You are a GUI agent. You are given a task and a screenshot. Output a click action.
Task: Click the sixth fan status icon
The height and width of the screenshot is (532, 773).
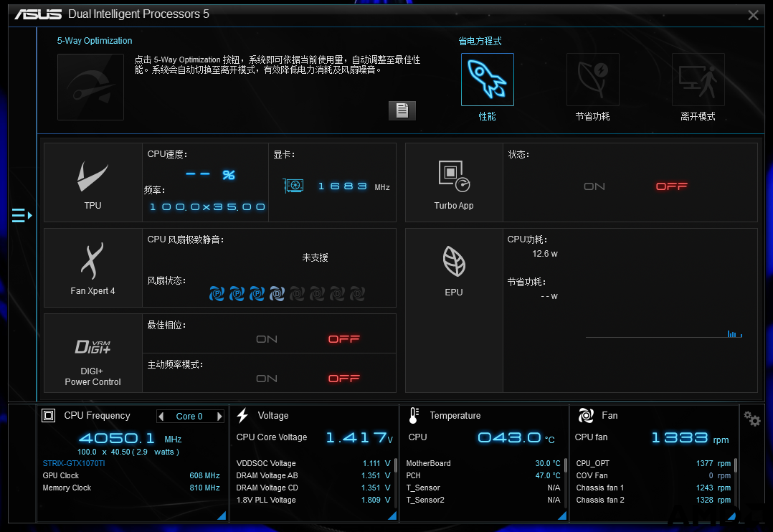pos(317,294)
